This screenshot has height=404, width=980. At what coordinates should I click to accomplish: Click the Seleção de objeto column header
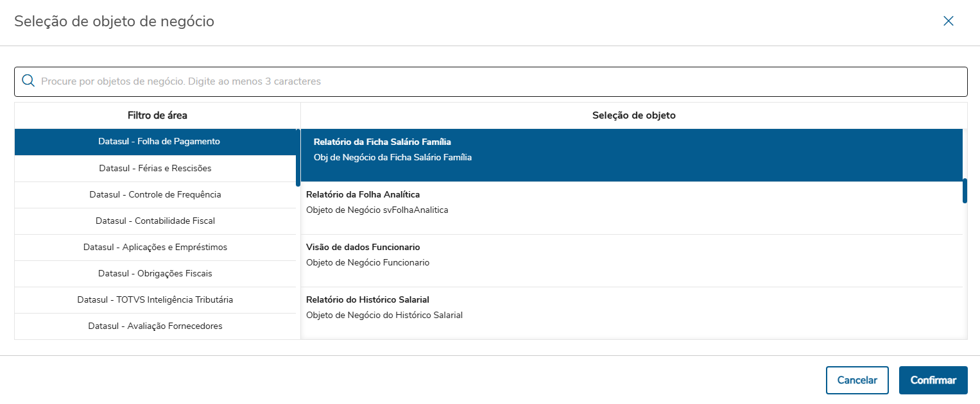point(633,115)
